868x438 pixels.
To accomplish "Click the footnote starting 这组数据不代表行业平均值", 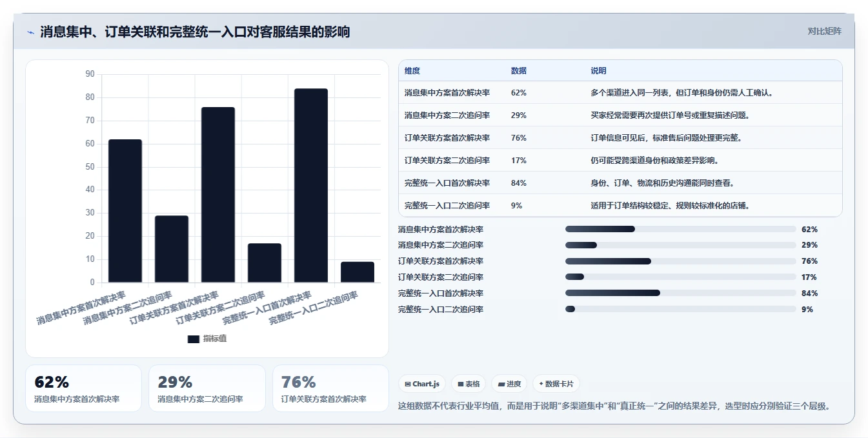I will [x=615, y=406].
